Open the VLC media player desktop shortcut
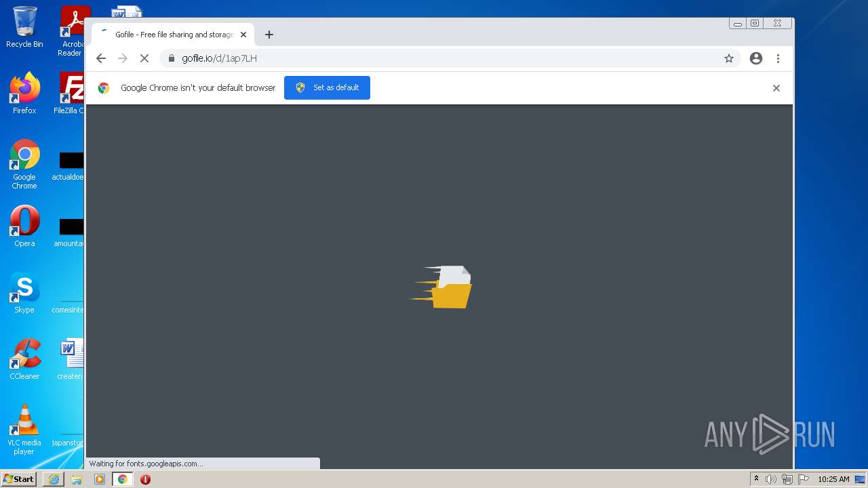 pos(24,430)
